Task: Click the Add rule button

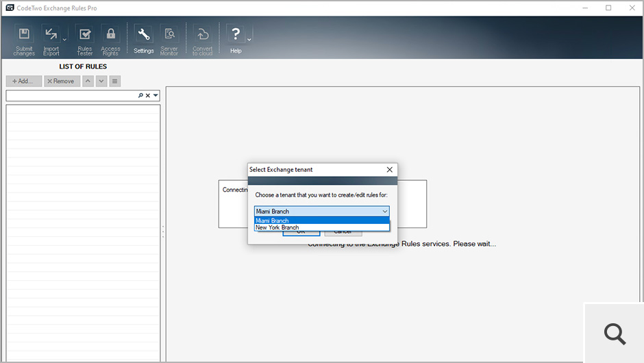Action: tap(24, 81)
